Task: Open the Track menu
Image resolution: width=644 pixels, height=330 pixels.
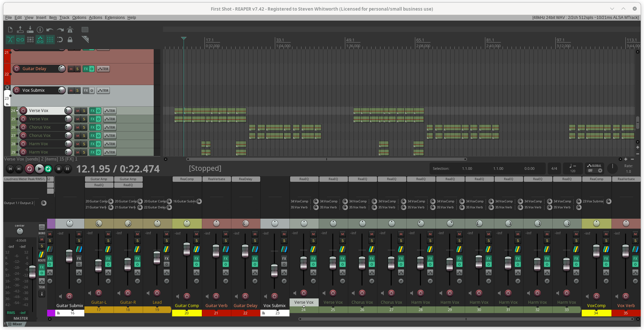Action: (x=64, y=17)
